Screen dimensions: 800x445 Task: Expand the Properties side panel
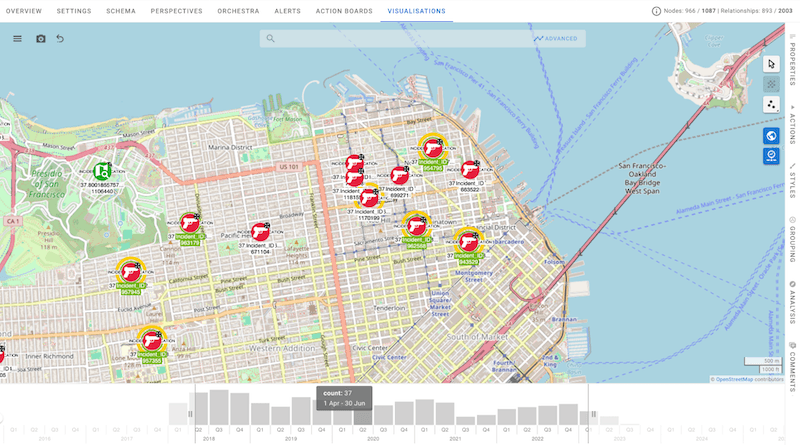(x=792, y=64)
